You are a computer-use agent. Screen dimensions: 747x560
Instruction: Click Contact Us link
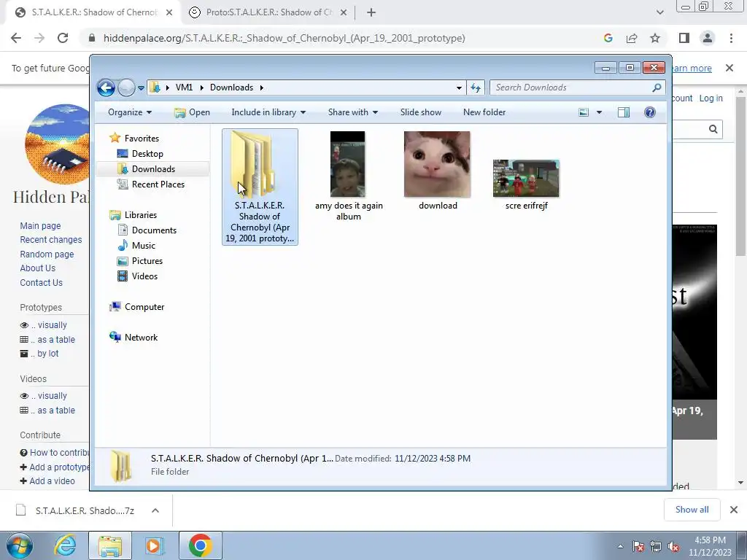41,283
